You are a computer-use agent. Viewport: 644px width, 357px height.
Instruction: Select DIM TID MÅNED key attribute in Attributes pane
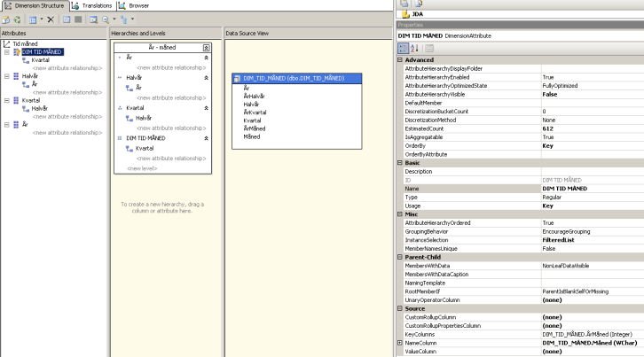(x=43, y=51)
